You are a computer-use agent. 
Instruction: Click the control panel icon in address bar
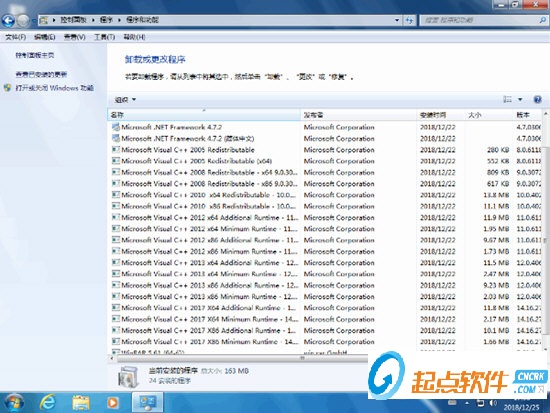(x=43, y=20)
